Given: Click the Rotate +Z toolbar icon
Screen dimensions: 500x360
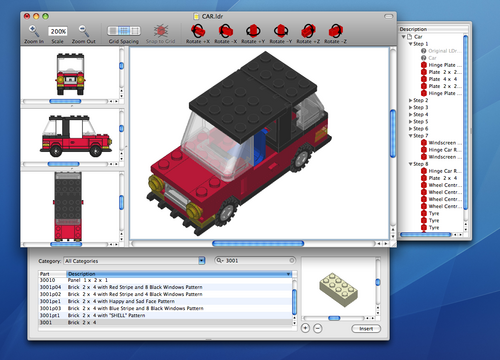Looking at the screenshot, I should 308,31.
